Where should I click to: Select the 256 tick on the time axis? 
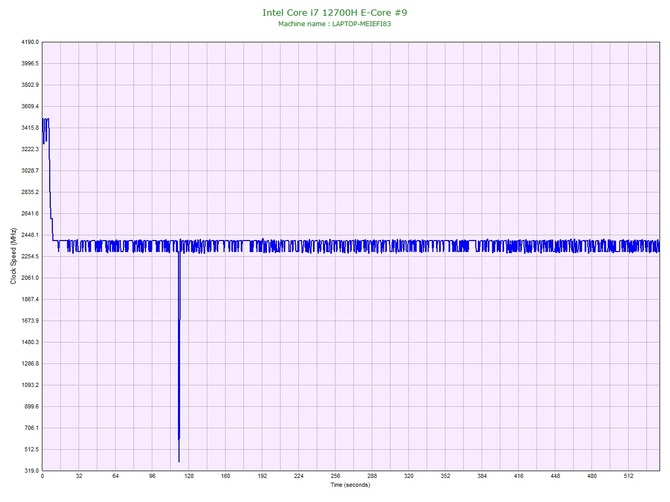(335, 476)
